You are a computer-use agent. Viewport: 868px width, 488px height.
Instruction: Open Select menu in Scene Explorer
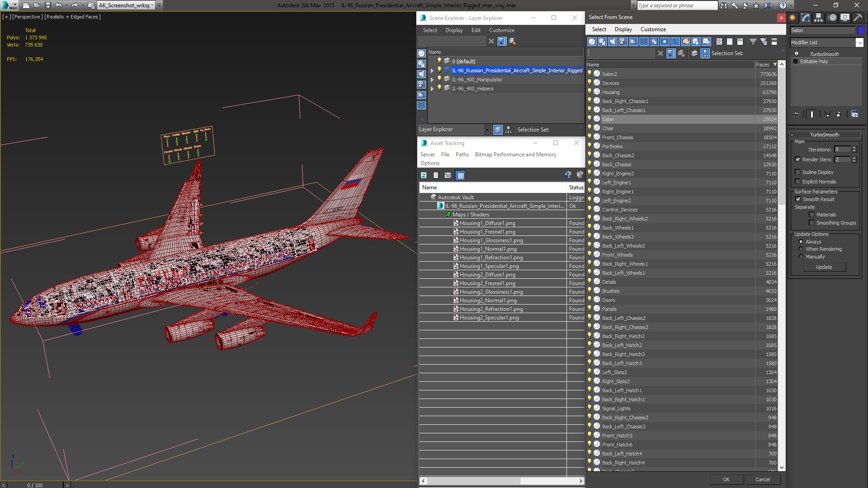(x=430, y=30)
